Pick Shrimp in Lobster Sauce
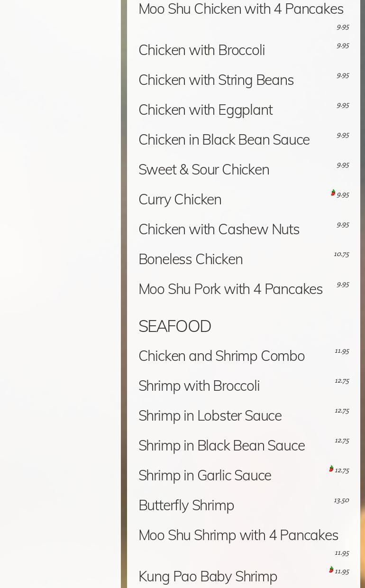Screen dimensions: 365x588 (210, 415)
